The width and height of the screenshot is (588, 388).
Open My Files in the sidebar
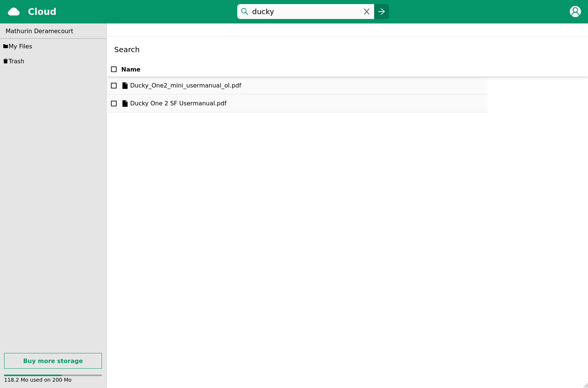click(x=20, y=47)
